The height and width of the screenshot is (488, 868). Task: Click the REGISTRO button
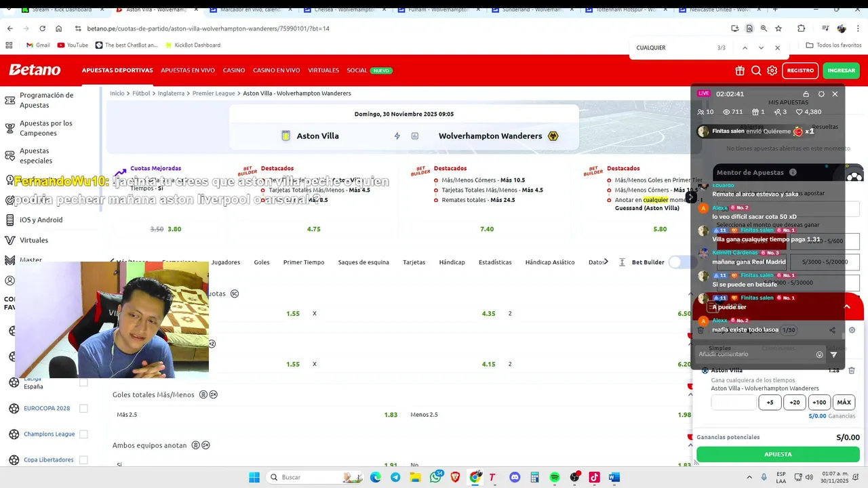point(800,70)
